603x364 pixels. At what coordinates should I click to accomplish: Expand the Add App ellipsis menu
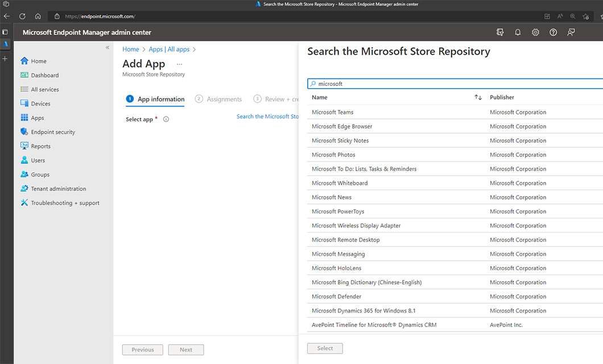click(x=179, y=64)
